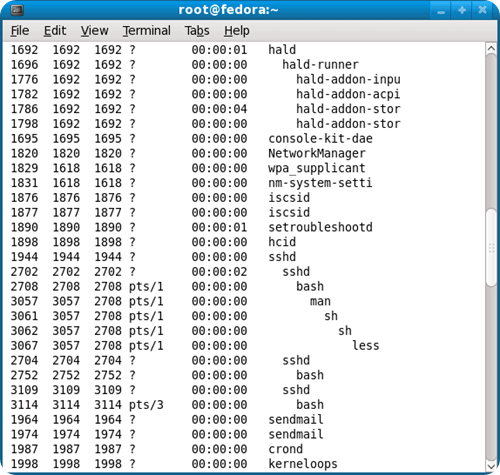Open the Edit menu
The width and height of the screenshot is (500, 475).
tap(55, 31)
